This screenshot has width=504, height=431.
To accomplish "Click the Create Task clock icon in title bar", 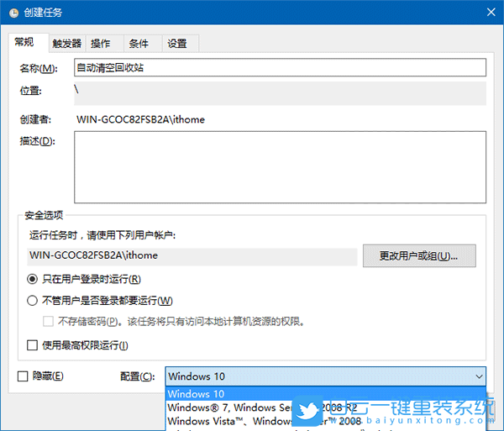I will tap(13, 13).
